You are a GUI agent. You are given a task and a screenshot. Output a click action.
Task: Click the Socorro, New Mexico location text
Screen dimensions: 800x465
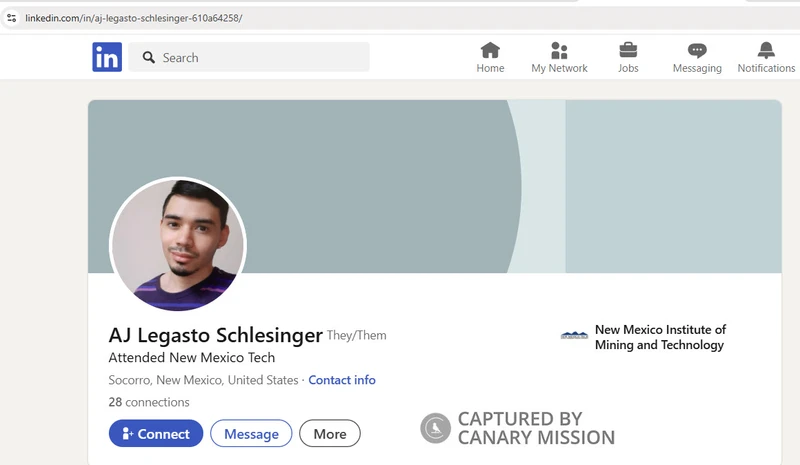(x=203, y=380)
